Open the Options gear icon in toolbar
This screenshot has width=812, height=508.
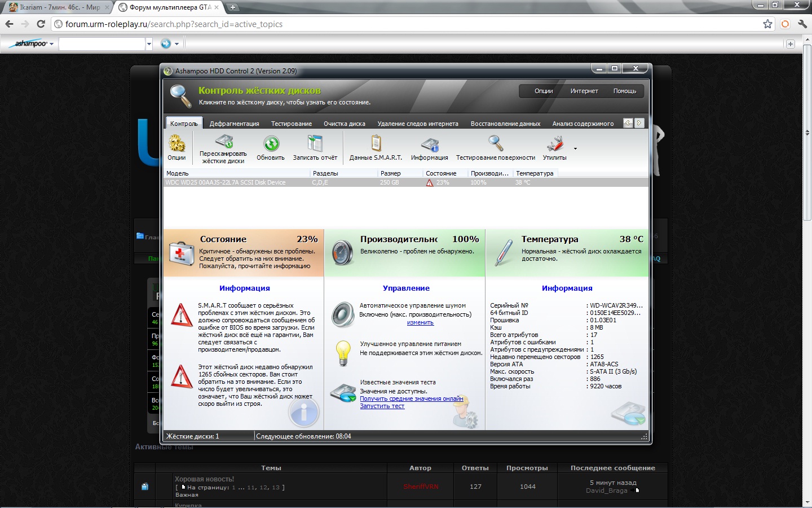point(176,144)
